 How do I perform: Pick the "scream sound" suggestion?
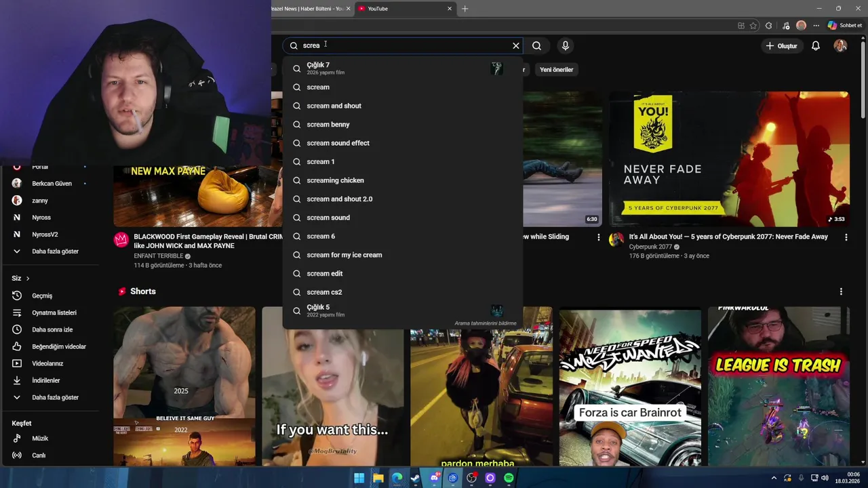pyautogui.click(x=403, y=218)
